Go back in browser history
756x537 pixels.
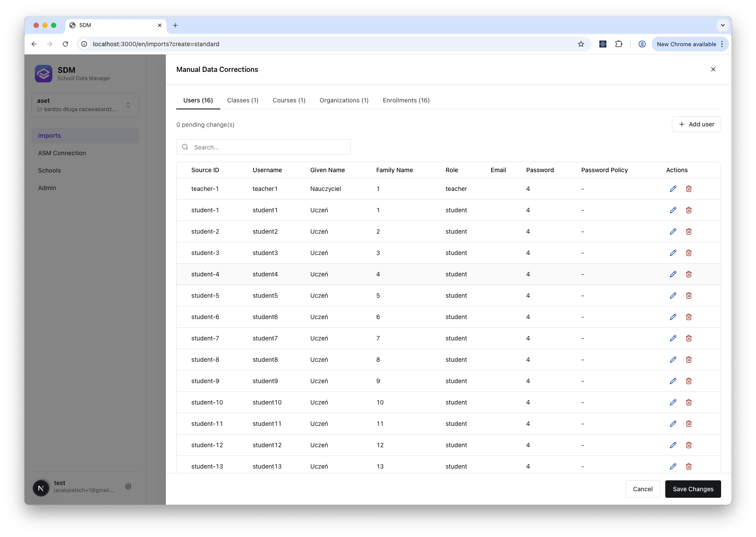click(34, 44)
